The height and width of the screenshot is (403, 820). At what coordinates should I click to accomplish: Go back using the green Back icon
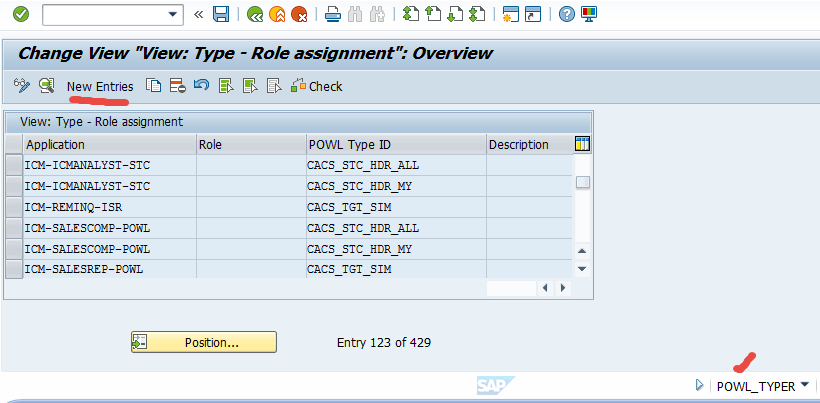(x=255, y=14)
